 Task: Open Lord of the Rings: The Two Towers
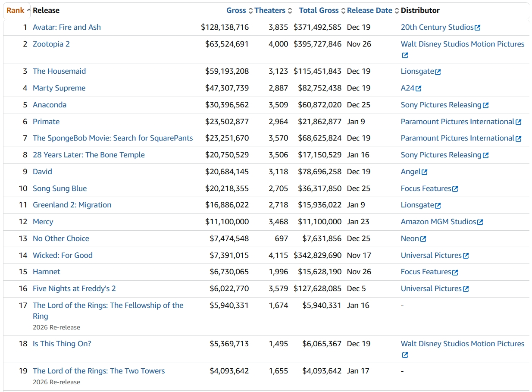click(99, 371)
